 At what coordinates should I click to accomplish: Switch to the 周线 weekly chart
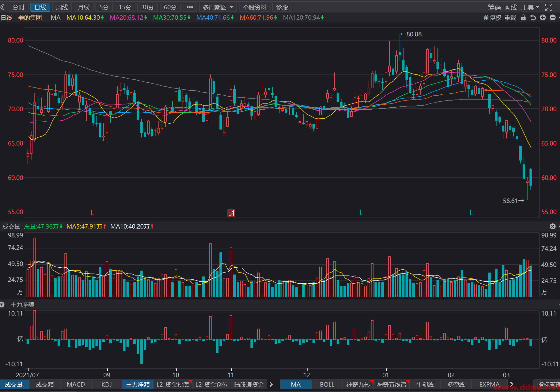[62, 7]
